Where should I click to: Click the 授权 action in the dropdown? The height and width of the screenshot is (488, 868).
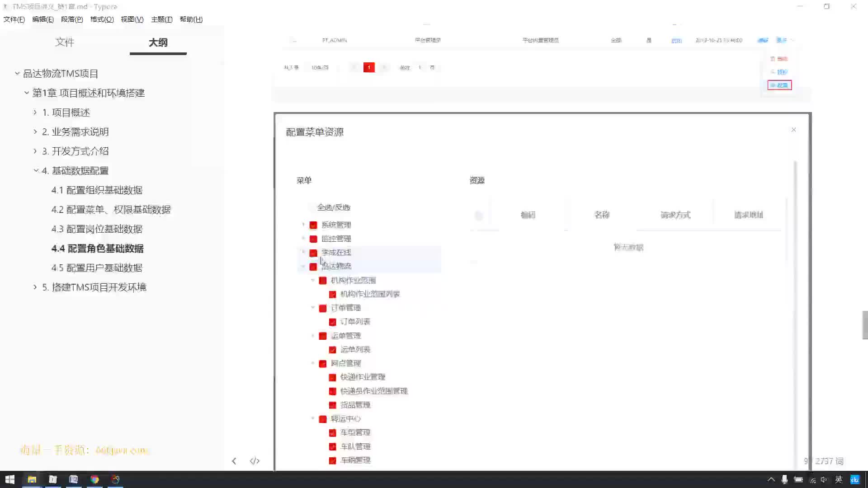point(779,72)
